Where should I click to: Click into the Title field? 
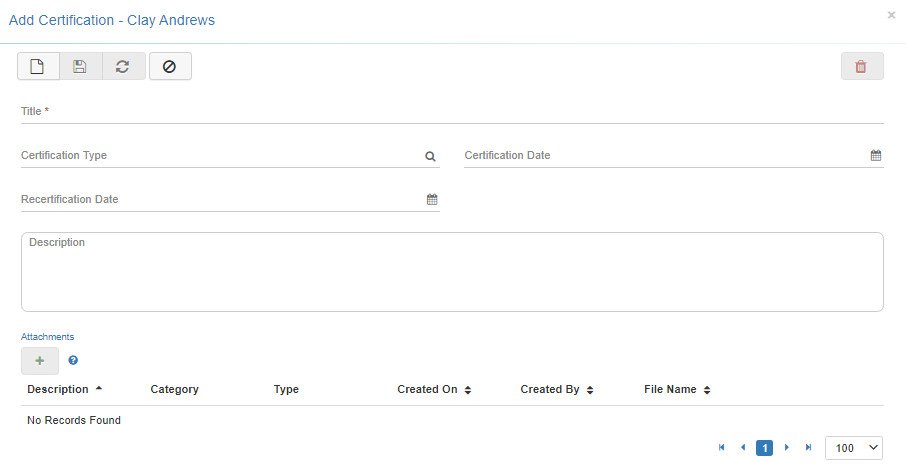coord(452,112)
